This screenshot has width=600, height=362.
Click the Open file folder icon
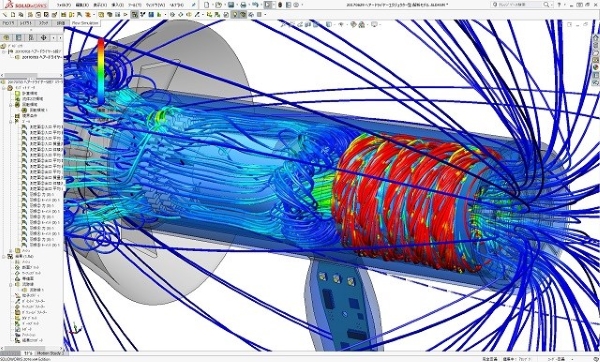[218, 5]
